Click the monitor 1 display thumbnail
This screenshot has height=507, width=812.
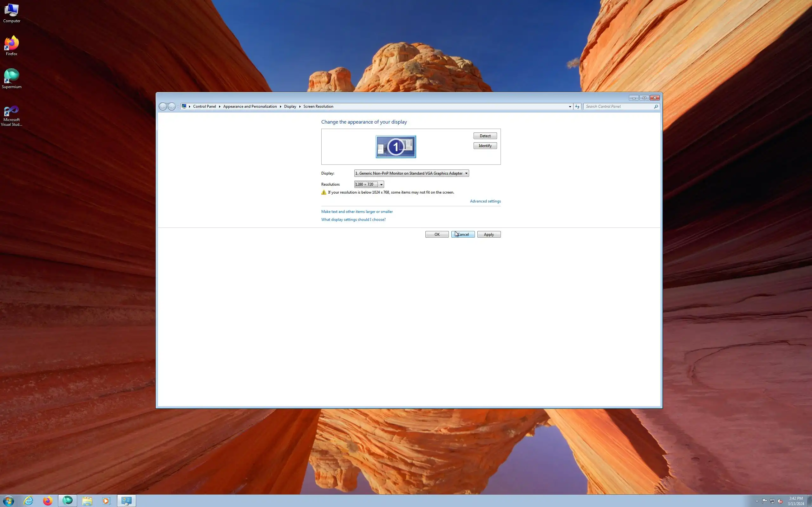pyautogui.click(x=396, y=146)
